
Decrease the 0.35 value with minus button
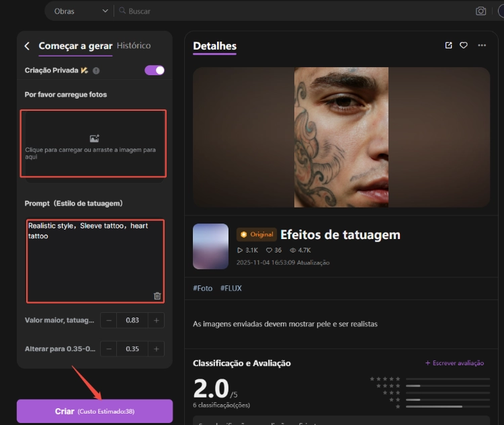[109, 349]
